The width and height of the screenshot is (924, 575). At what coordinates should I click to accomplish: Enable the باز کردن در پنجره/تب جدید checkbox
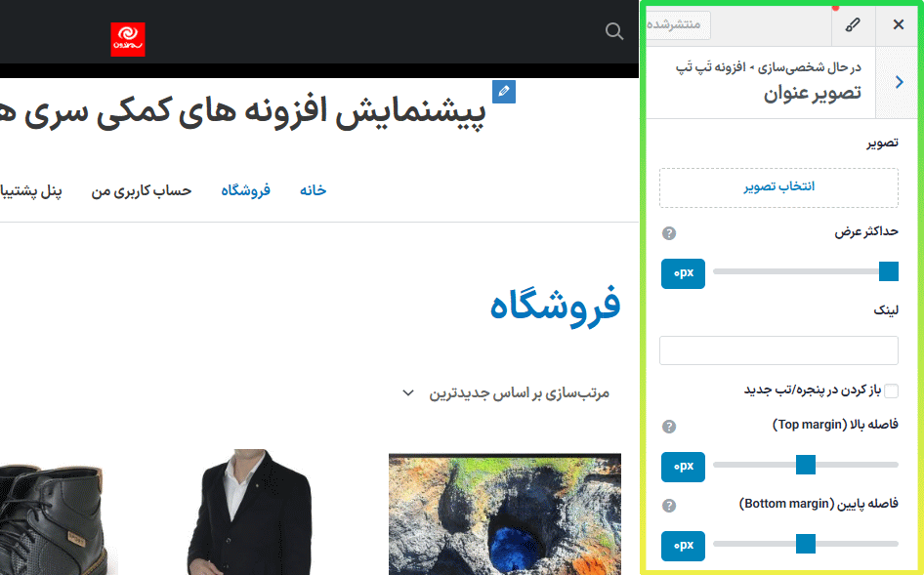[x=891, y=390]
